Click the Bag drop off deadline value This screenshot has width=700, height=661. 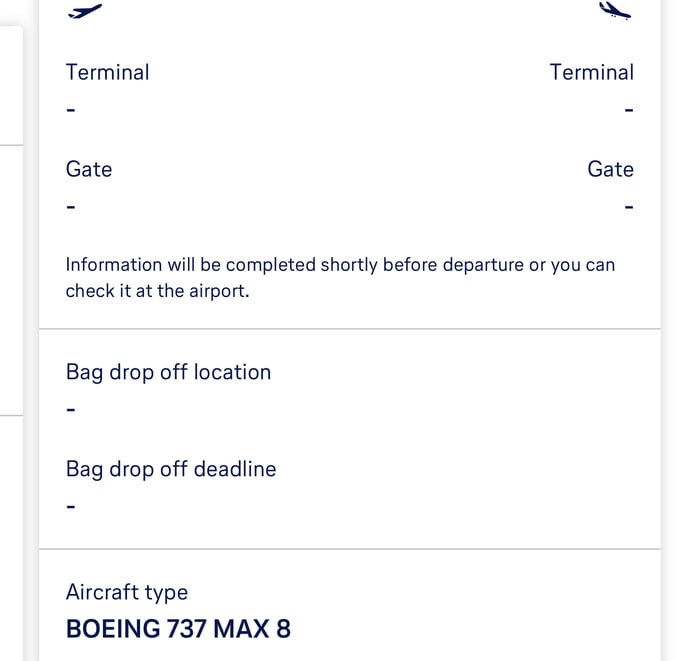coord(70,507)
